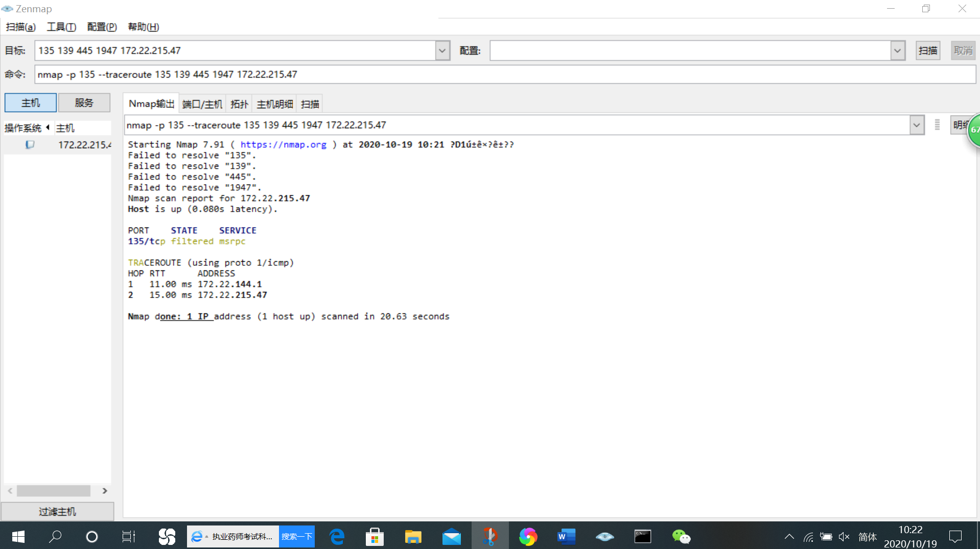Click the OS icon beside host 172.22.215.47
Viewport: 980px width, 549px height.
click(x=30, y=145)
